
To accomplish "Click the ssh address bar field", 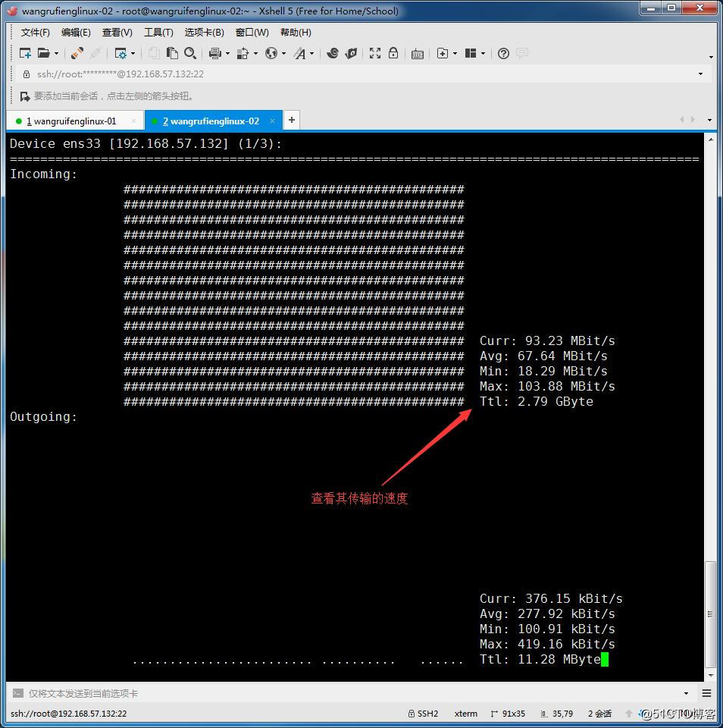I will (362, 74).
